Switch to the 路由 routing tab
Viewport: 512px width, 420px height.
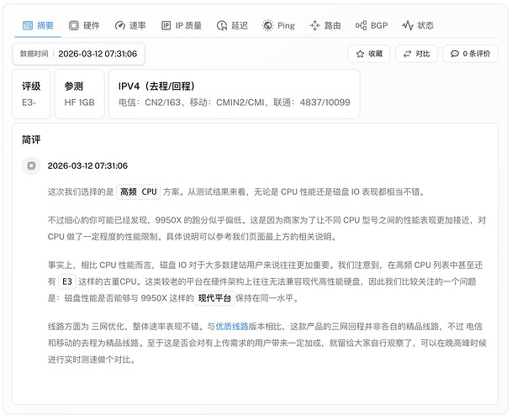[x=325, y=25]
